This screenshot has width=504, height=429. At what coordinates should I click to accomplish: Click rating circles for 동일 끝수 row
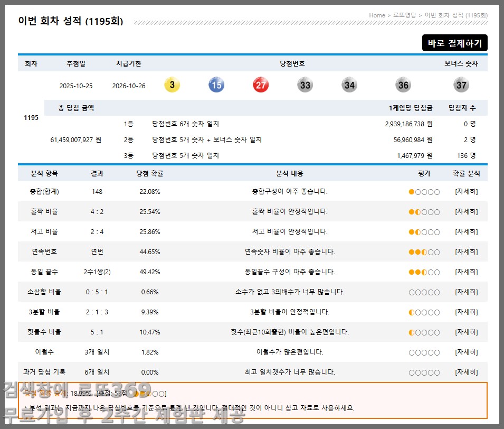click(x=424, y=272)
